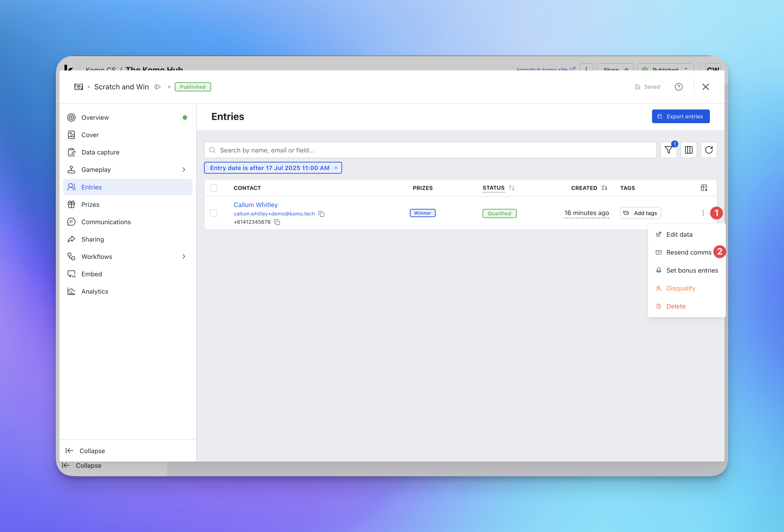The width and height of the screenshot is (784, 532).
Task: Click the rename icon beside Scratch and Win
Action: click(157, 87)
